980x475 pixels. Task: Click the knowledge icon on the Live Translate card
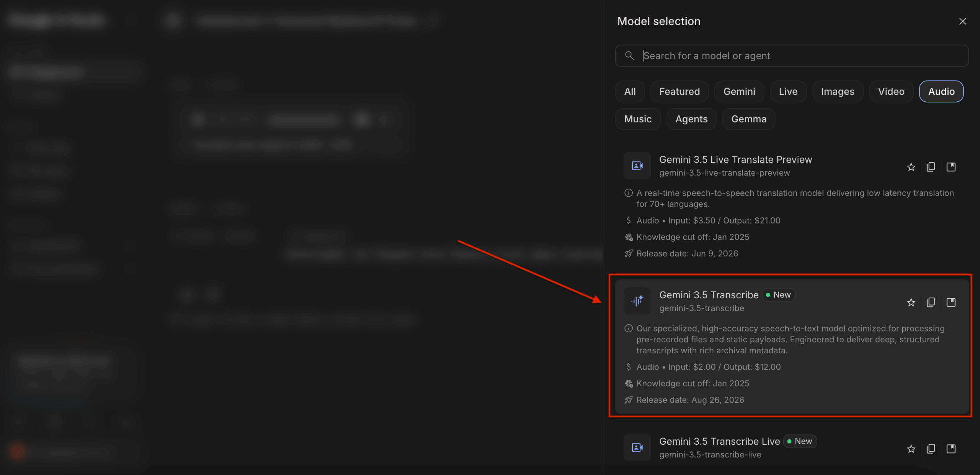pos(629,237)
